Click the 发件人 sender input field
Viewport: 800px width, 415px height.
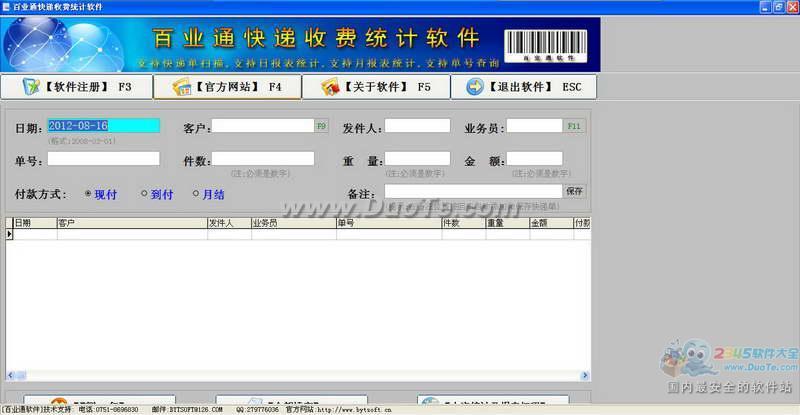click(417, 126)
